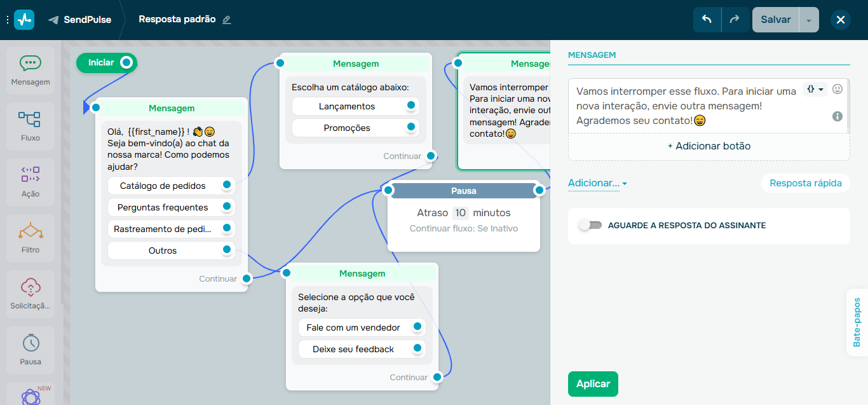Select the Outros button in welcome message
The height and width of the screenshot is (405, 868).
[172, 251]
